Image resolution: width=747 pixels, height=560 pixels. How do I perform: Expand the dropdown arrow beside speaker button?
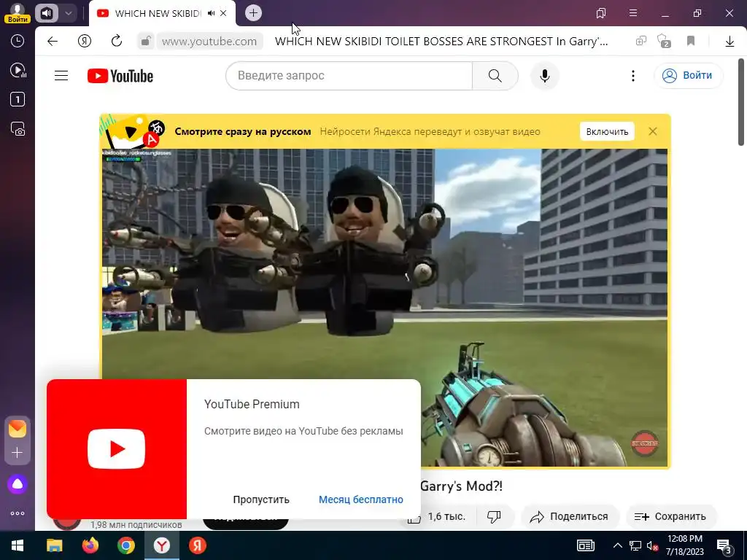tap(69, 13)
